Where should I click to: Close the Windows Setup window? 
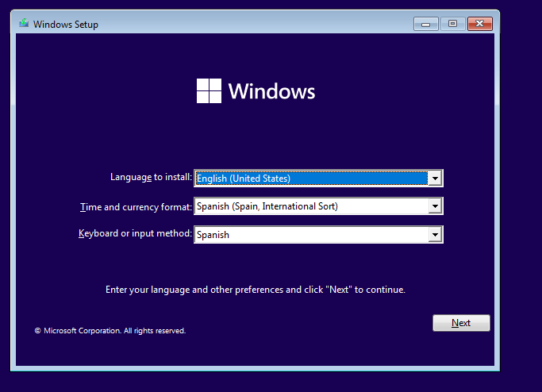click(x=480, y=24)
